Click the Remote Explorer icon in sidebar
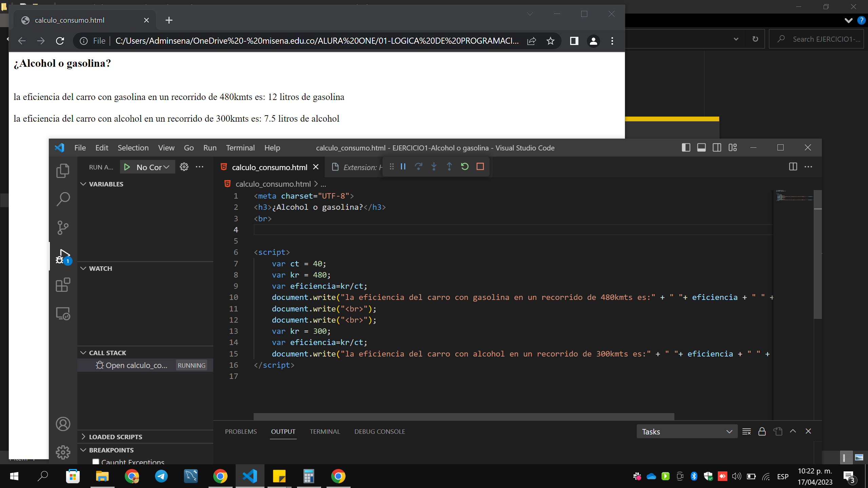868x488 pixels. pos(63,314)
